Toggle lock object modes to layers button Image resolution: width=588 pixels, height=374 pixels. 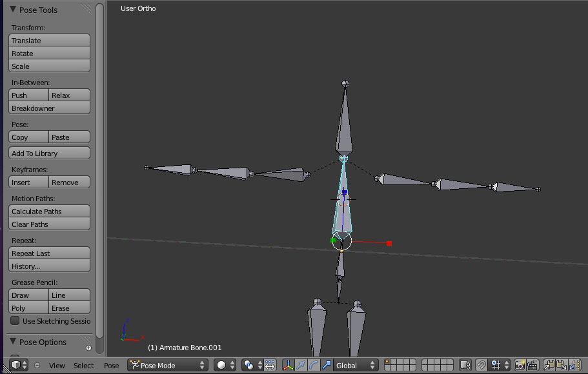coord(465,365)
